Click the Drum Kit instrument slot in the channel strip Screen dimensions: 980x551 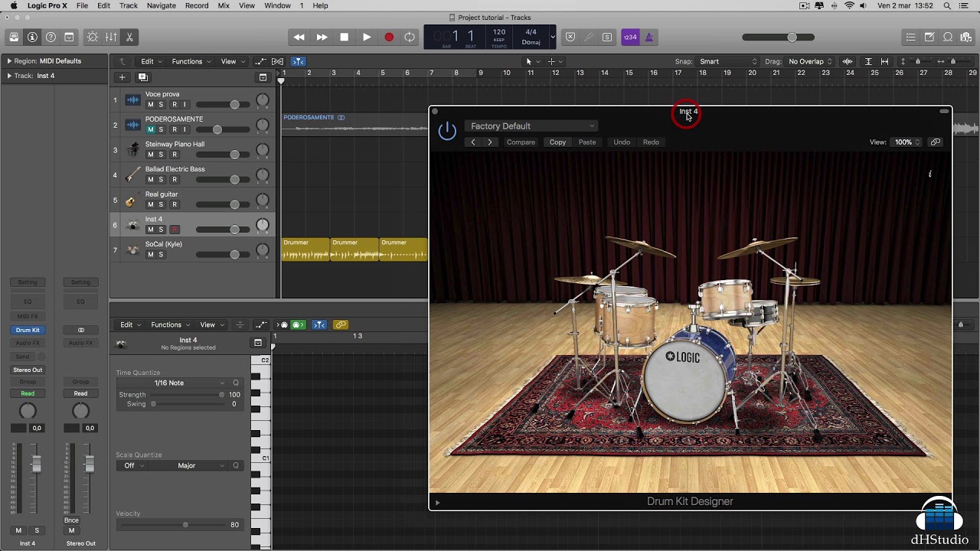click(28, 330)
